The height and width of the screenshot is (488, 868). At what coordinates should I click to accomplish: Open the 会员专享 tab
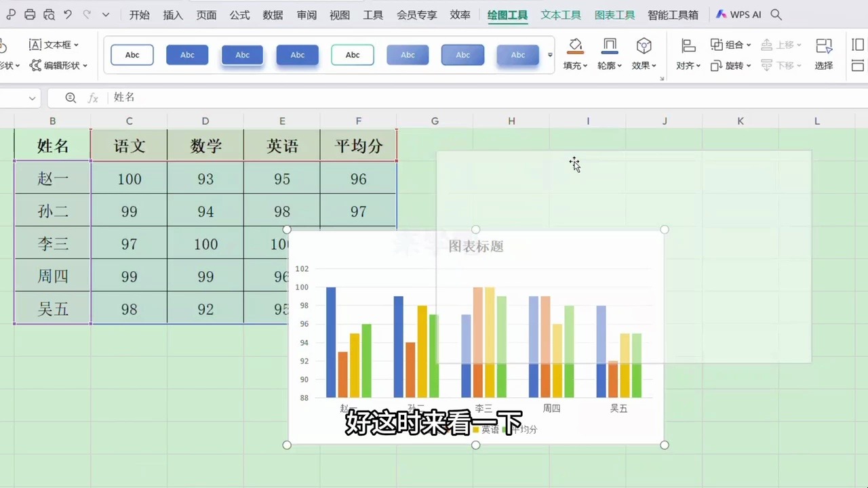[416, 14]
